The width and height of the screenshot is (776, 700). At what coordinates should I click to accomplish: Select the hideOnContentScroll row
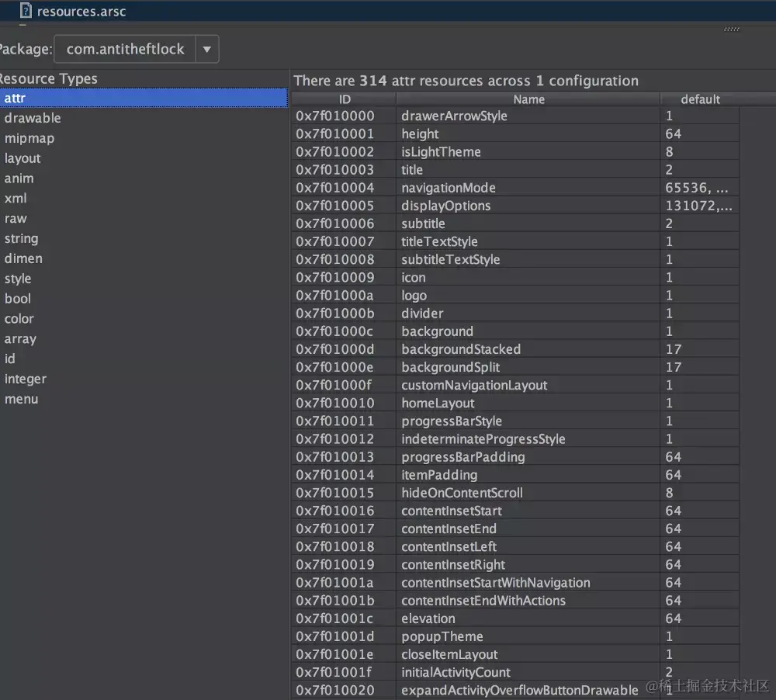click(x=515, y=493)
